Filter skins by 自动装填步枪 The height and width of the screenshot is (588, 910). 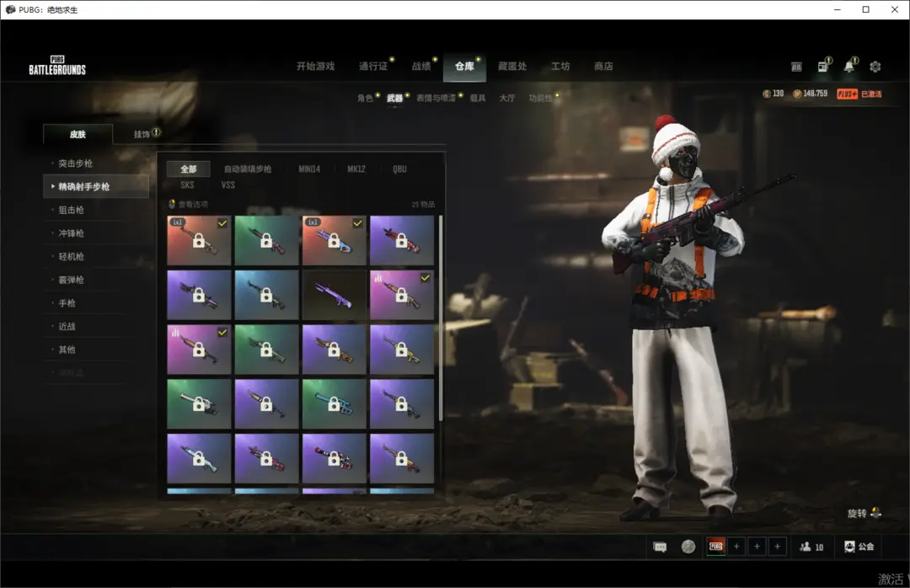(248, 169)
